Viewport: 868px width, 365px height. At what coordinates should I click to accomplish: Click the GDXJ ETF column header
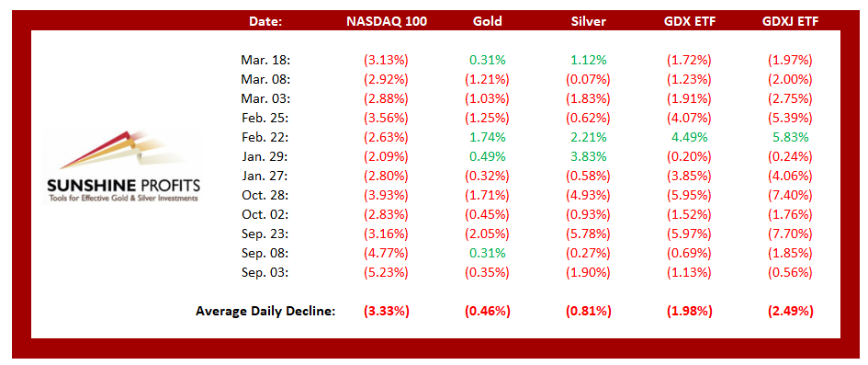coord(790,21)
